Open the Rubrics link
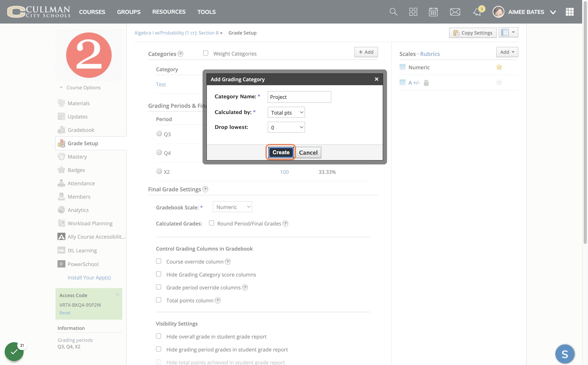The height and width of the screenshot is (365, 588). click(x=430, y=54)
